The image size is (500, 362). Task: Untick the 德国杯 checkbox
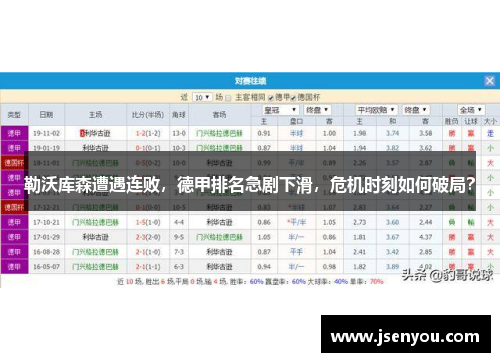point(293,98)
